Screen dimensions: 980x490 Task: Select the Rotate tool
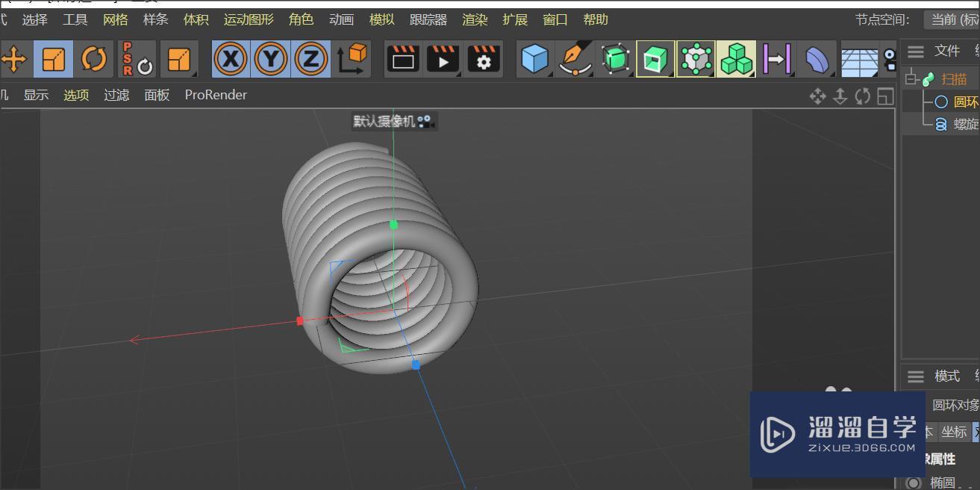pyautogui.click(x=93, y=58)
